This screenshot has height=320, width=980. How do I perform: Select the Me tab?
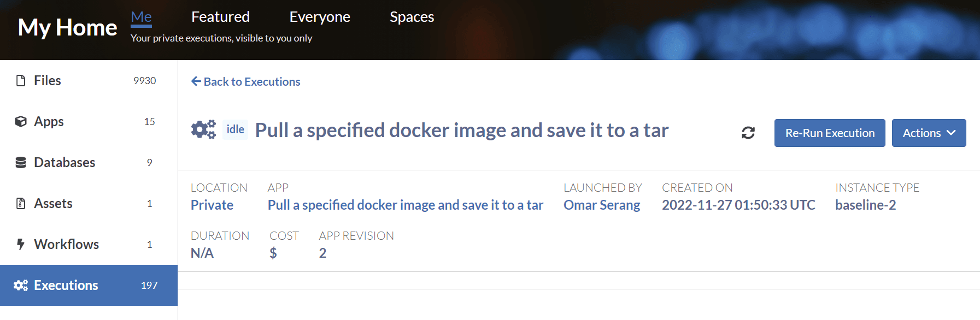(x=141, y=17)
